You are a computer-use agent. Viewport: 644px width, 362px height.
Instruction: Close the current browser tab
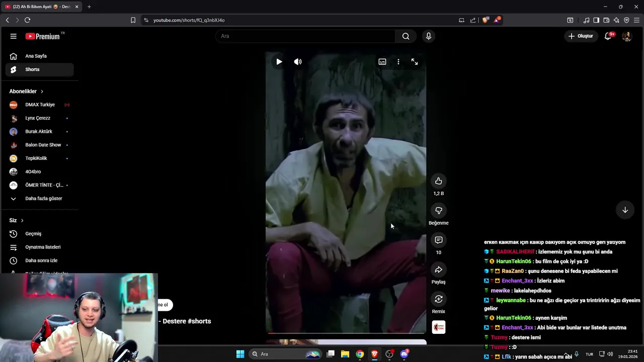point(77,7)
